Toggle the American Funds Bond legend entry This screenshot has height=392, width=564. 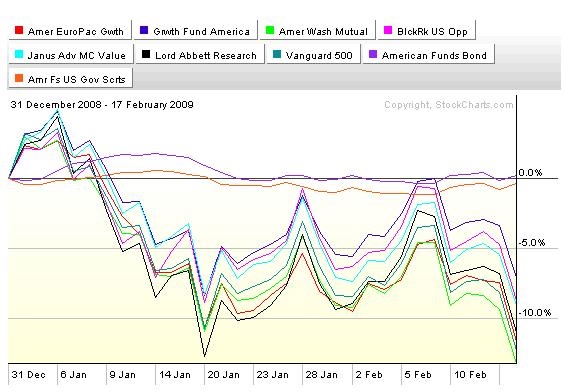coord(428,54)
